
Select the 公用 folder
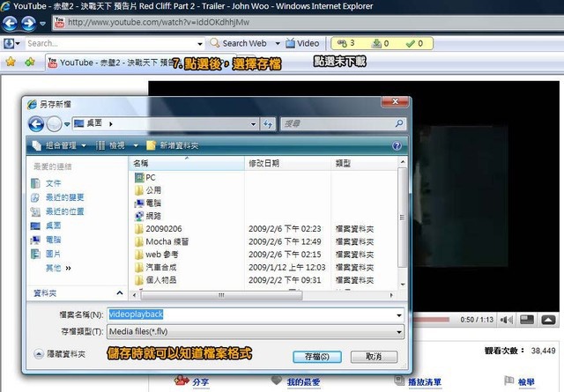pos(148,190)
